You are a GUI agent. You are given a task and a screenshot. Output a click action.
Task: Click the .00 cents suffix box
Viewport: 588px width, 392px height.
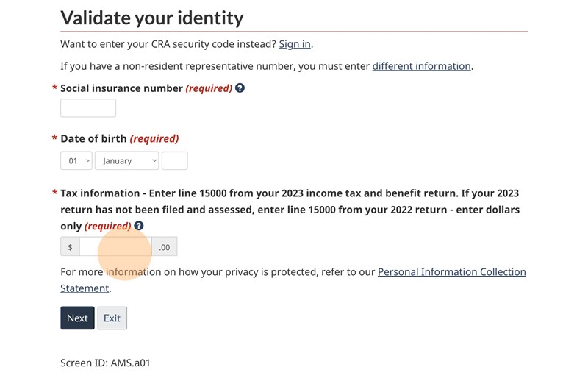[165, 247]
